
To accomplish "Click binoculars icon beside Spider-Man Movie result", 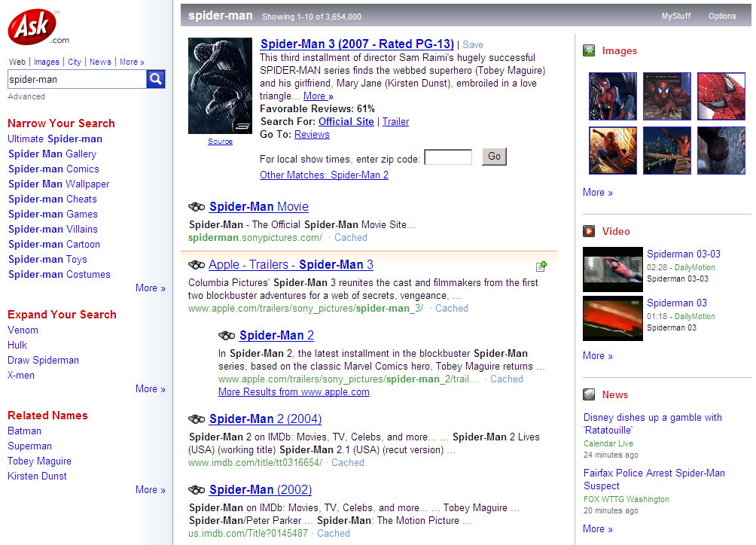I will 197,207.
